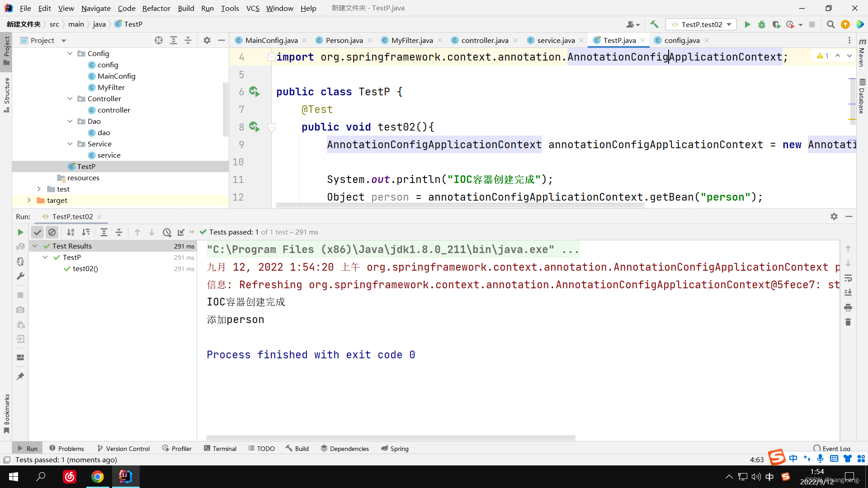Screen dimensions: 868x488
Task: Click the run gutter icon beside class TestP
Action: 255,92
